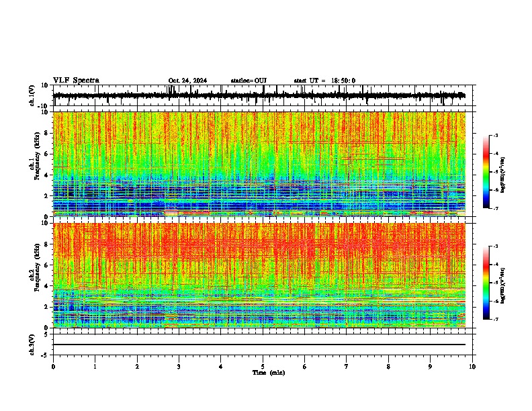This screenshot has height=411, width=532.
Task: Click the "ch.1(V)" axis label
Action: pos(32,95)
